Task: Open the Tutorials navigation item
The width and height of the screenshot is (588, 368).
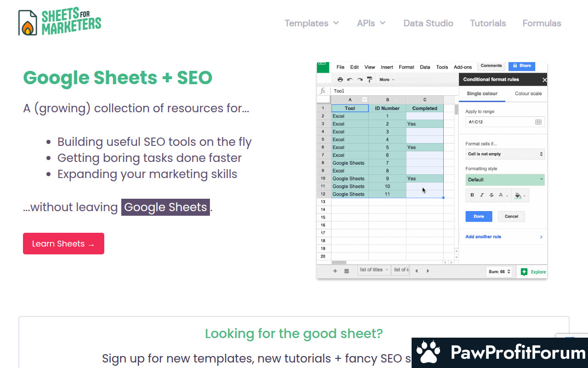Action: pos(487,23)
